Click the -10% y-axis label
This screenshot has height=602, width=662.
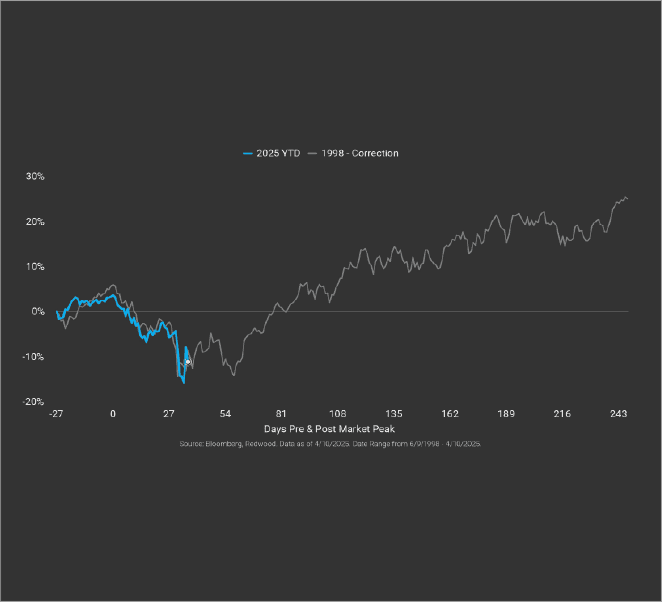pyautogui.click(x=34, y=356)
